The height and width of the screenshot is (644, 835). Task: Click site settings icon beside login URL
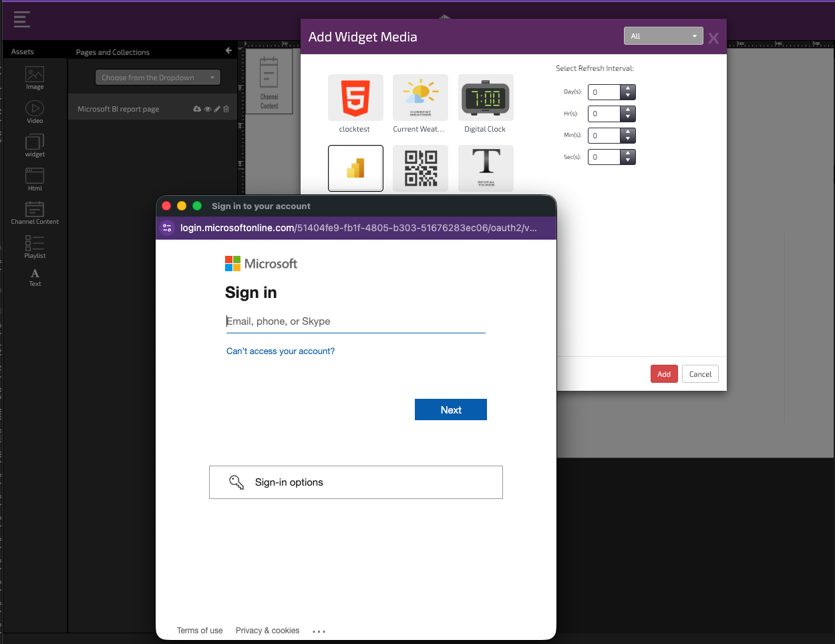(x=167, y=228)
